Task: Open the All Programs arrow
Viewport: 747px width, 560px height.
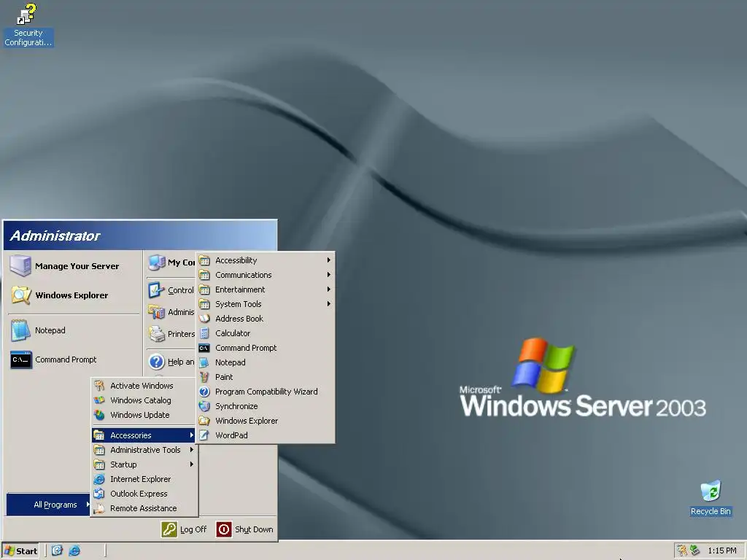Action: coord(88,504)
